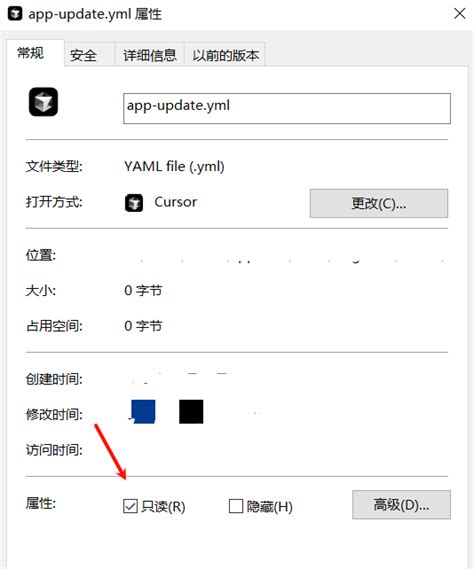Click the app-update.yml filename text field

click(287, 109)
